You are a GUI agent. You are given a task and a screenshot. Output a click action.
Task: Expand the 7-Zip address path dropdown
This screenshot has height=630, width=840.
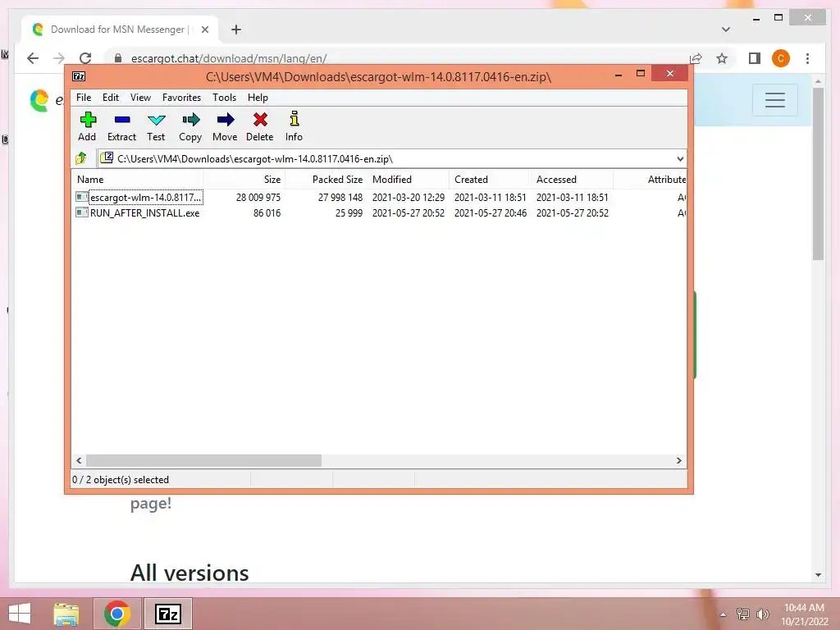tap(680, 158)
